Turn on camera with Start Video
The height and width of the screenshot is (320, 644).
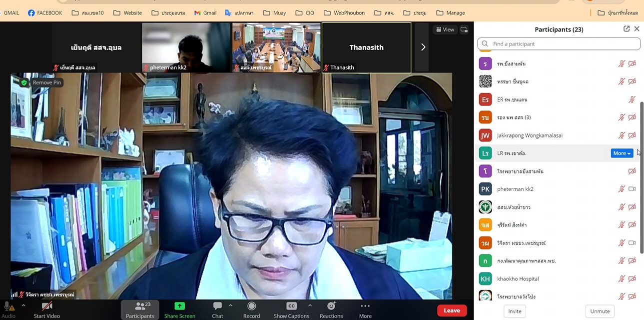(47, 309)
